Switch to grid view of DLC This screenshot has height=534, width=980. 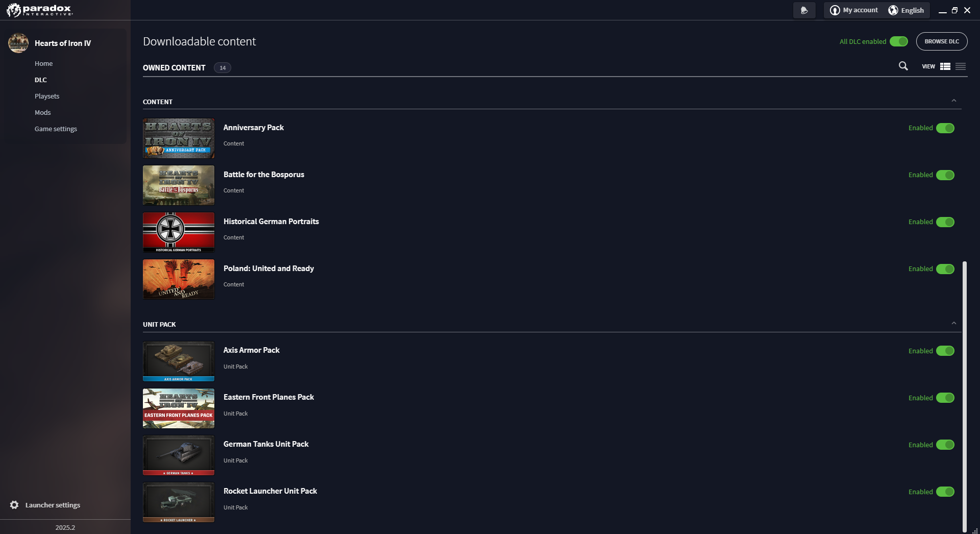[x=946, y=66]
